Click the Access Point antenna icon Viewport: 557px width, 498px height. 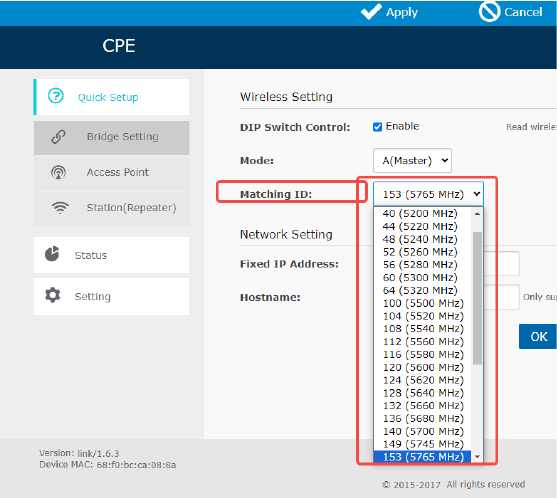coord(58,172)
